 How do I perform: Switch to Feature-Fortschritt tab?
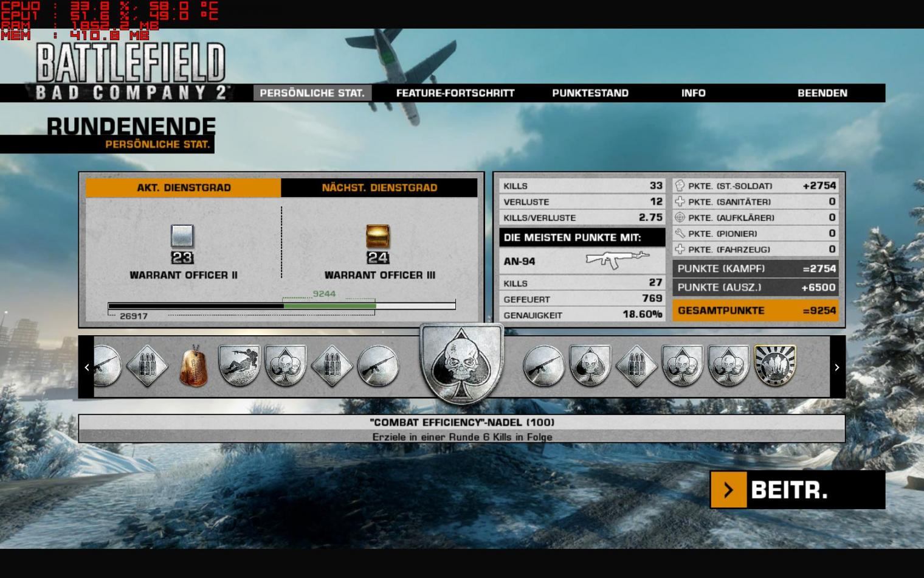(x=455, y=93)
